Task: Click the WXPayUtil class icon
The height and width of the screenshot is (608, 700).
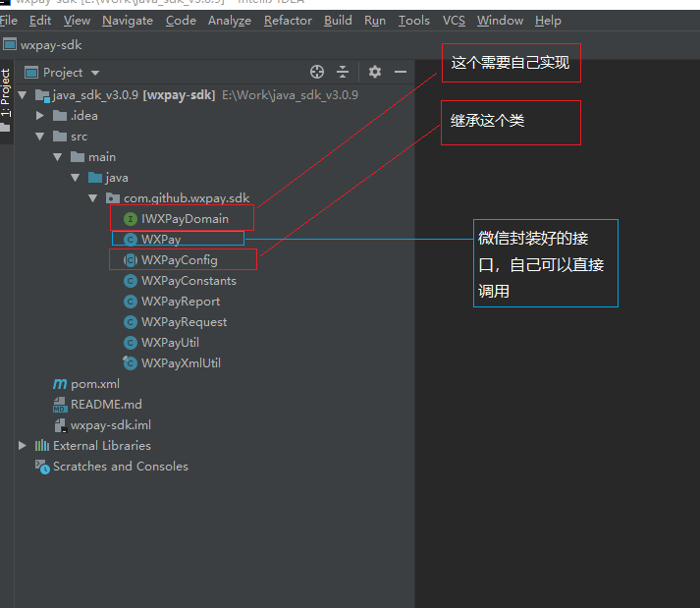Action: tap(131, 343)
